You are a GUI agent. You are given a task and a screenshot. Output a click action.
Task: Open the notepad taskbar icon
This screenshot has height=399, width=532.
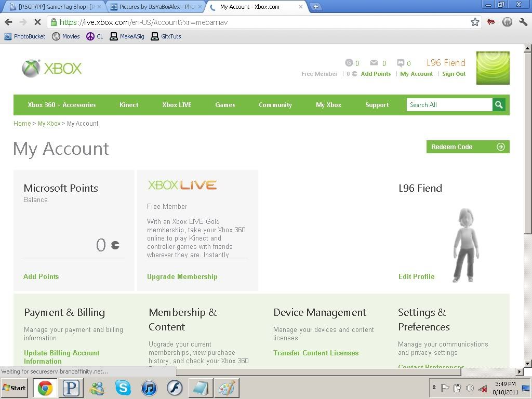(201, 388)
